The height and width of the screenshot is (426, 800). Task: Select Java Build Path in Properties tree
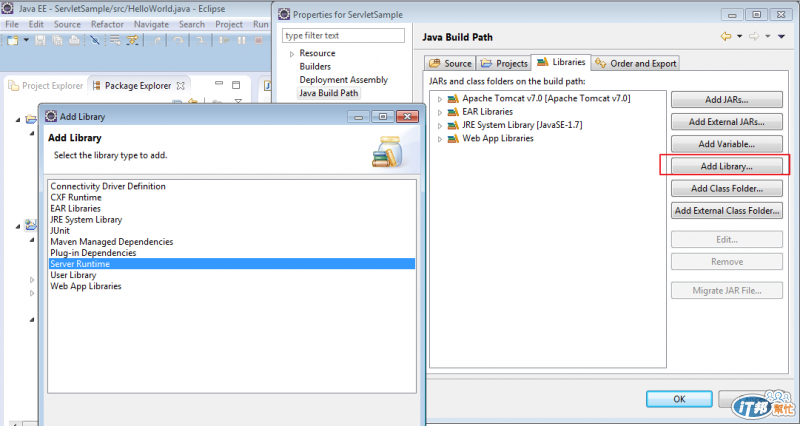329,93
